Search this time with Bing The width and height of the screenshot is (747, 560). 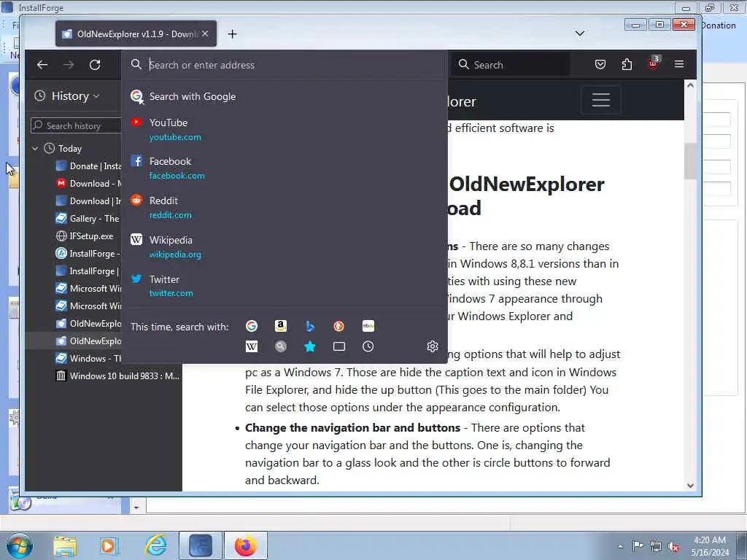click(x=309, y=326)
